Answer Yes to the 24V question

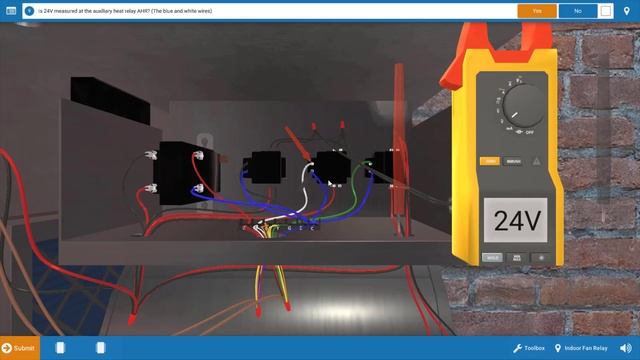[537, 11]
